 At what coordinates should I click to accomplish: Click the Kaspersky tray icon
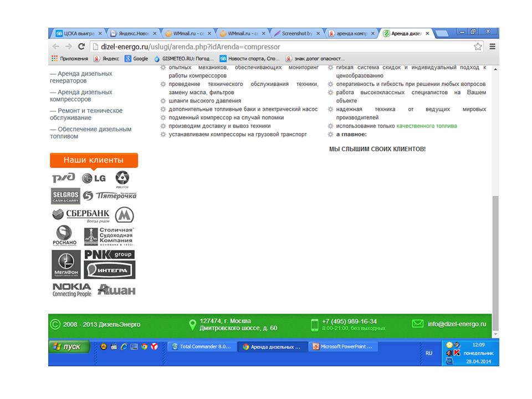tap(457, 353)
